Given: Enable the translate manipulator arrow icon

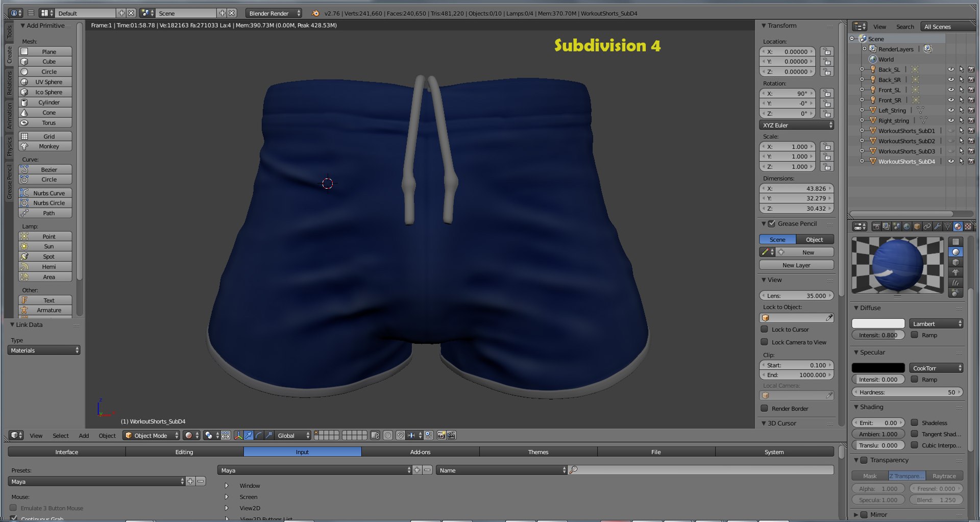Looking at the screenshot, I should [x=248, y=435].
